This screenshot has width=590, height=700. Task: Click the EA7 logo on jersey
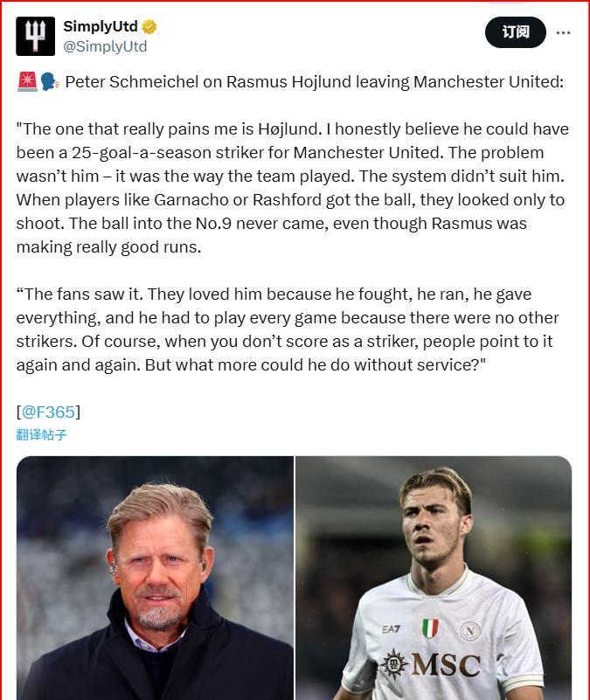tap(391, 629)
